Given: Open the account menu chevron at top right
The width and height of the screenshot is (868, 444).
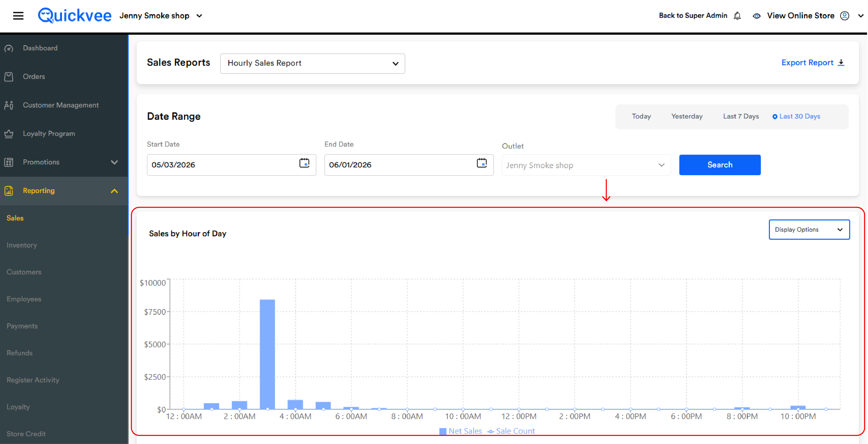Looking at the screenshot, I should pos(860,16).
